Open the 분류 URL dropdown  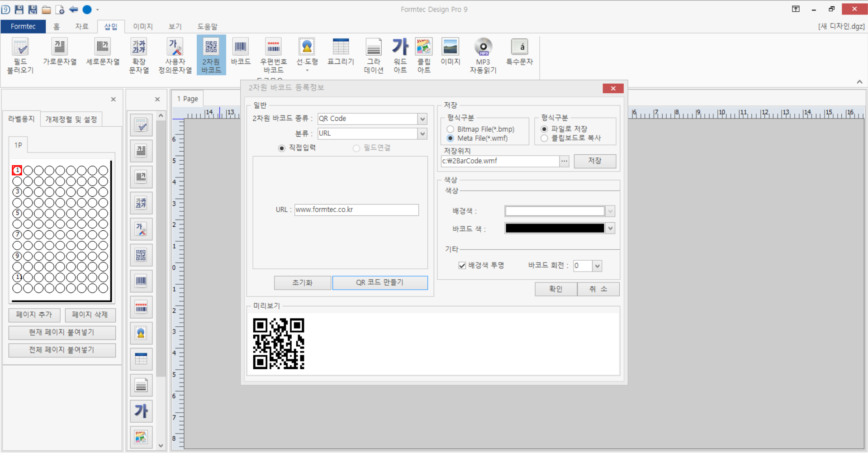pos(422,134)
